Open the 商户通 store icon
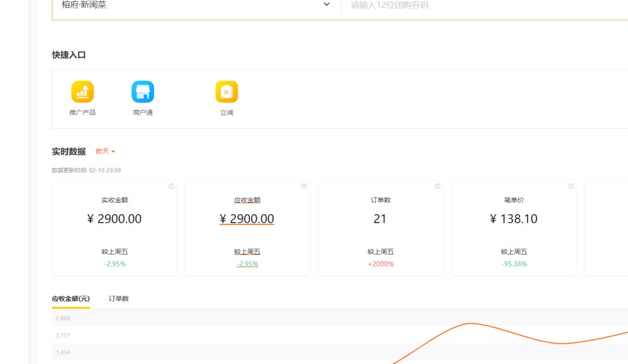628x364 pixels. point(143,92)
